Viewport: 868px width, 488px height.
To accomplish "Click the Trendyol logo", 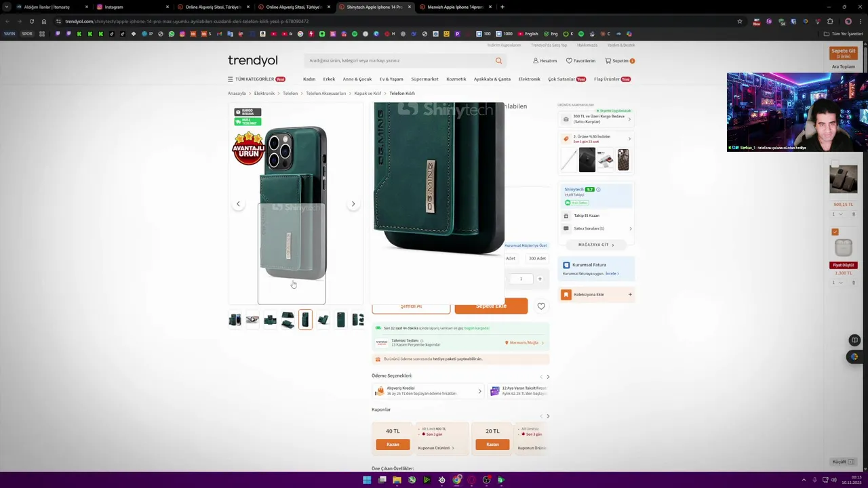I will coord(253,61).
